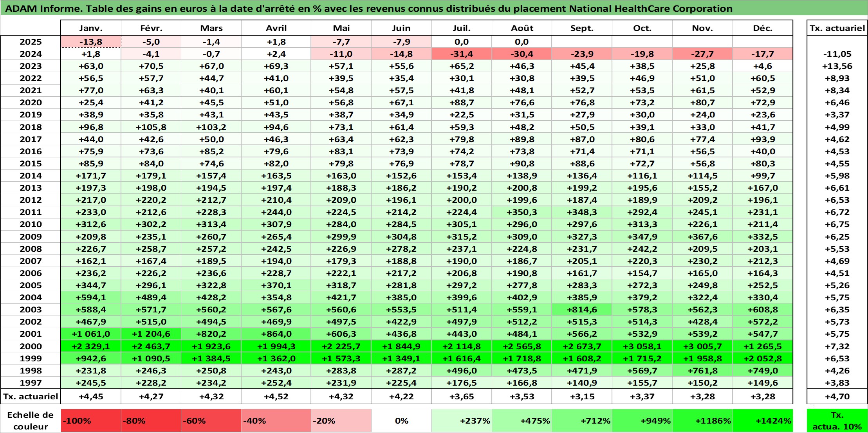Click the +4,6 cell in 2023
Viewport: 868px width, 433px height.
pyautogui.click(x=763, y=66)
